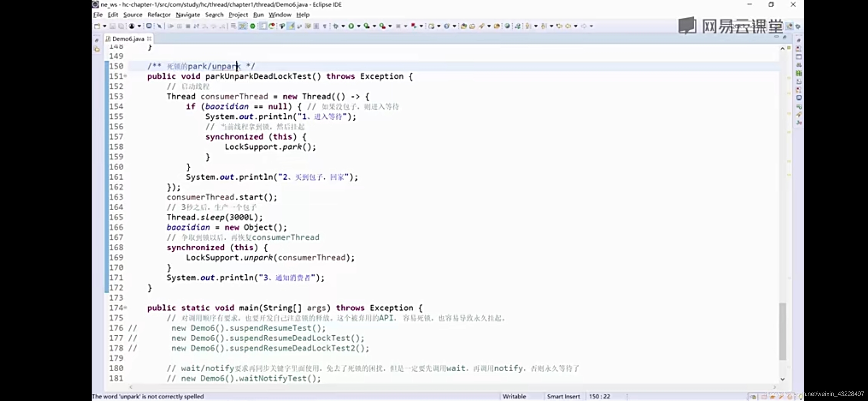Open the Search toolbar dropdown arrow
This screenshot has width=868, height=401.
489,26
